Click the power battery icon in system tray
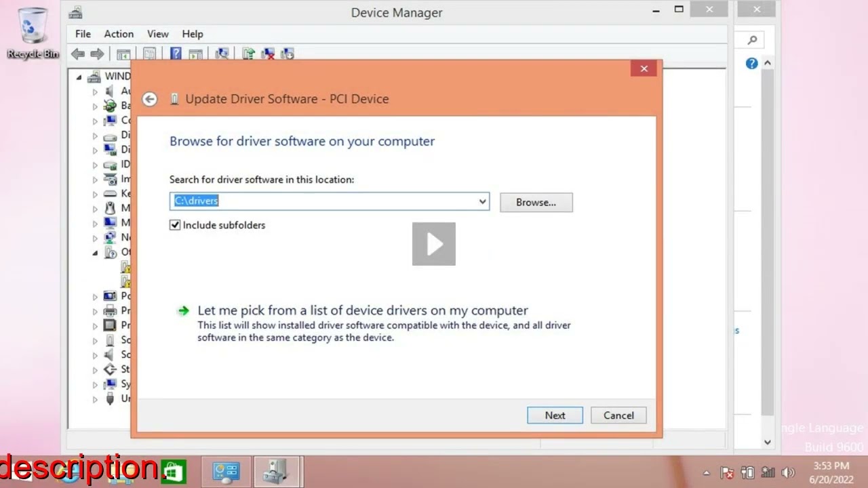This screenshot has height=488, width=868. tap(747, 472)
